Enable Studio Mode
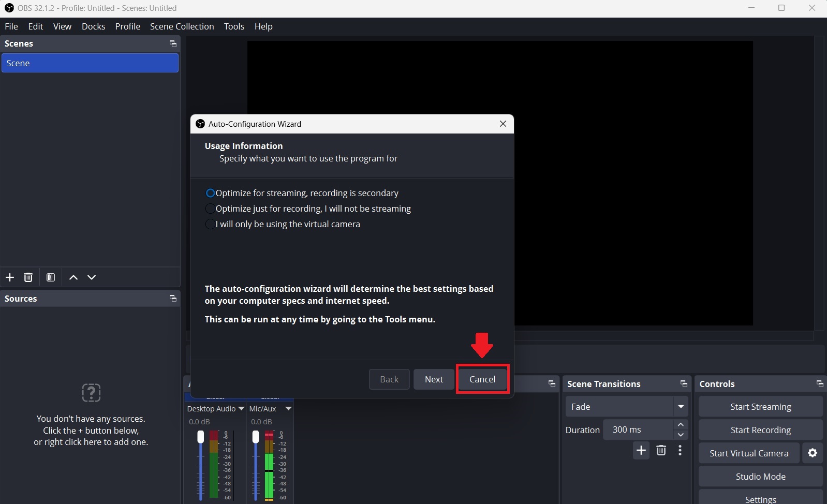Screen dimensions: 827x504 pyautogui.click(x=760, y=477)
